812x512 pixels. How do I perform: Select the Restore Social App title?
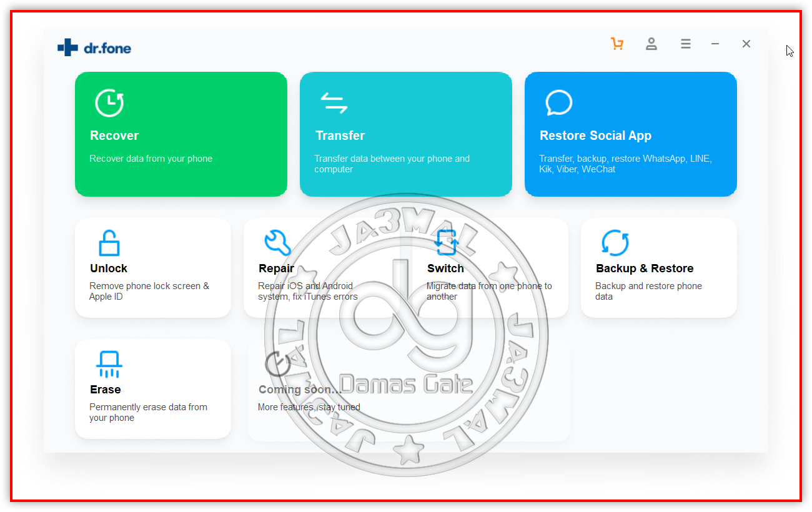595,135
